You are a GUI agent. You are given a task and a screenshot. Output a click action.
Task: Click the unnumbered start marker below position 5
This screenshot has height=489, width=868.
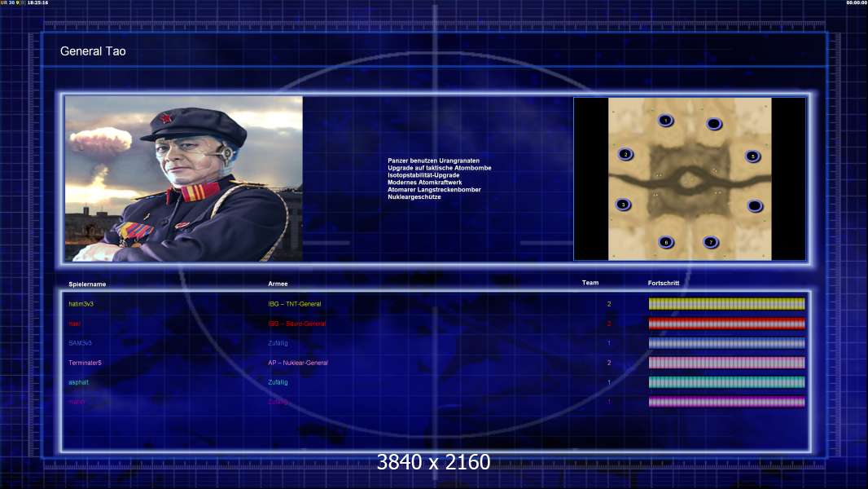point(755,206)
